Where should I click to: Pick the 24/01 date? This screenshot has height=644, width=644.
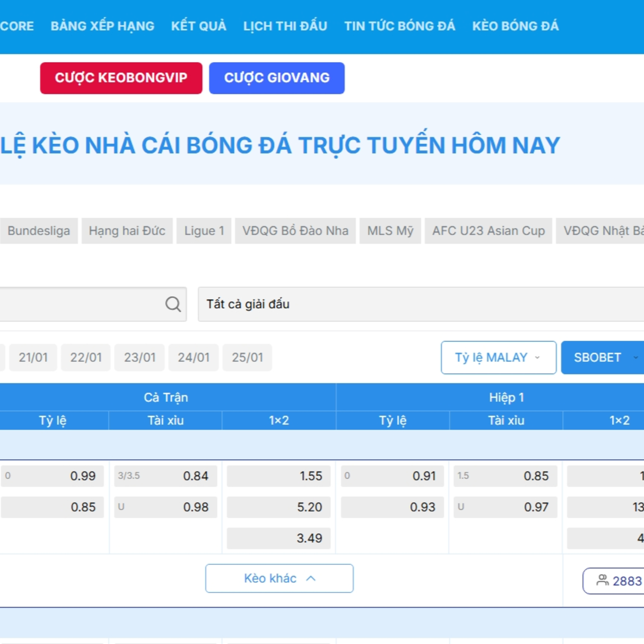(x=194, y=357)
